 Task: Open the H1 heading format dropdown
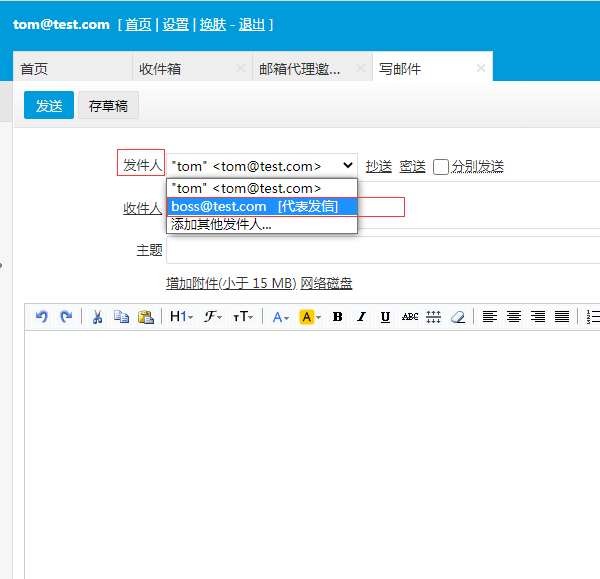[x=181, y=317]
